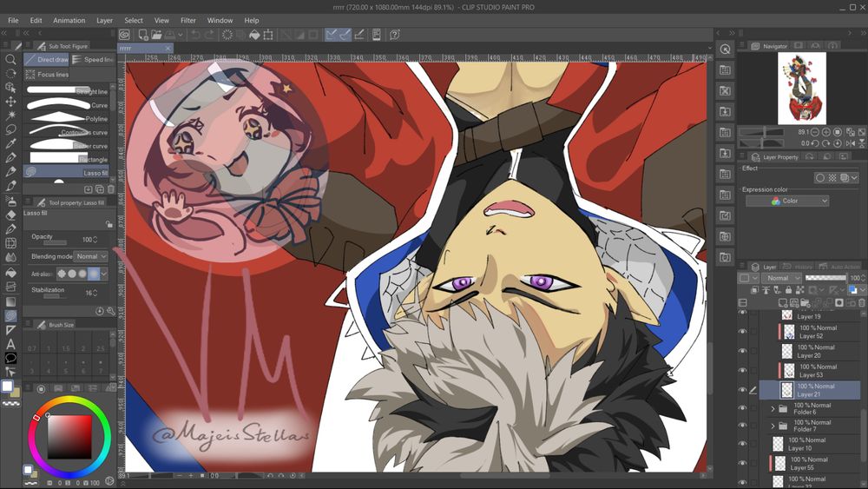Expand Folder 6 in layer list

coord(773,409)
